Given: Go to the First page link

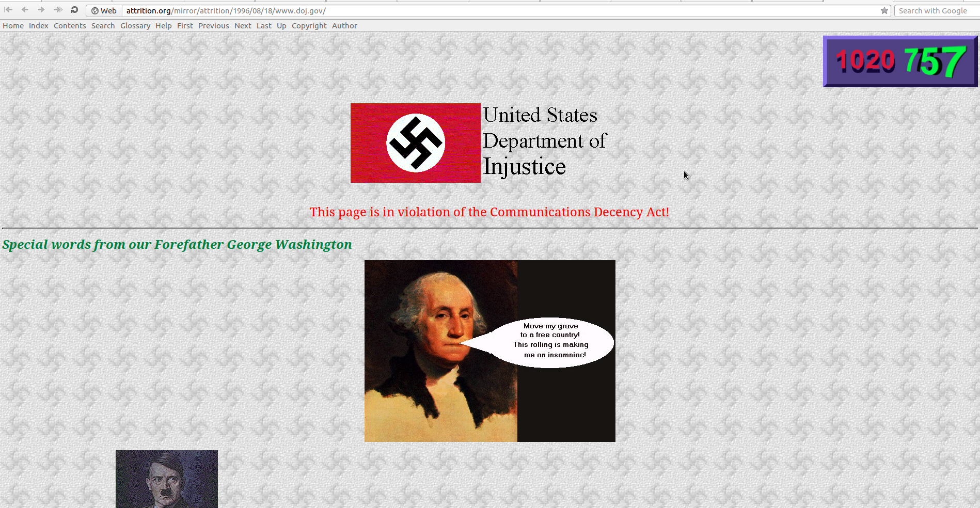Looking at the screenshot, I should pos(185,26).
